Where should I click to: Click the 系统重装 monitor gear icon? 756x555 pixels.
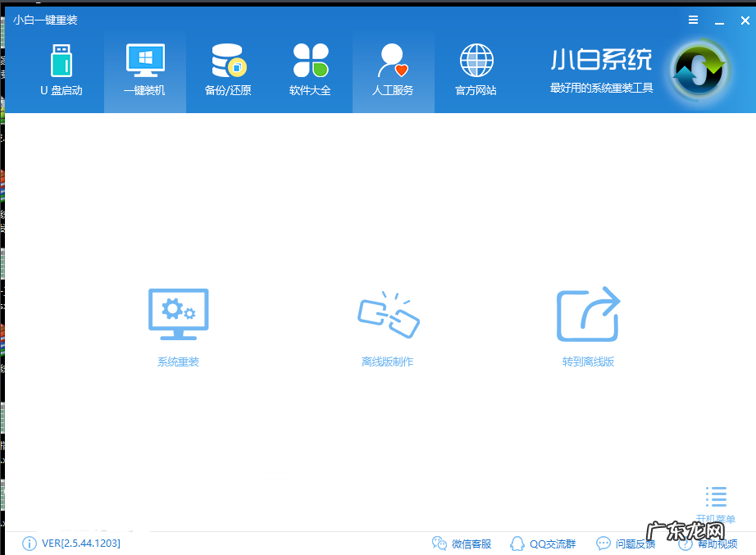[x=179, y=314]
